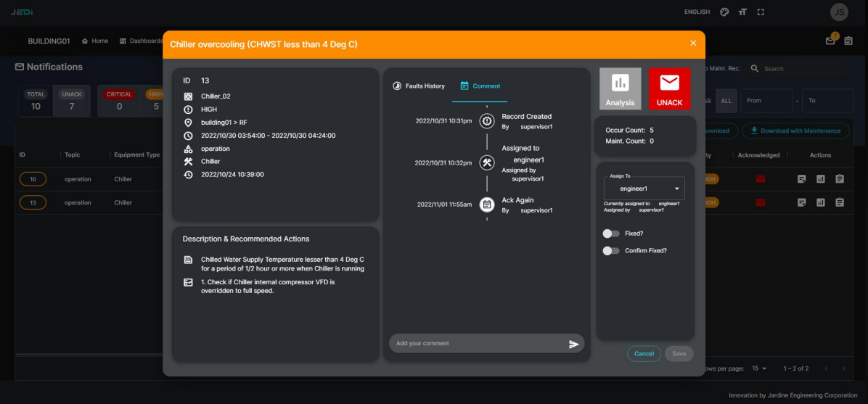The width and height of the screenshot is (868, 404).
Task: Click the unacknowledged envelope in row 10
Action: coord(761,179)
